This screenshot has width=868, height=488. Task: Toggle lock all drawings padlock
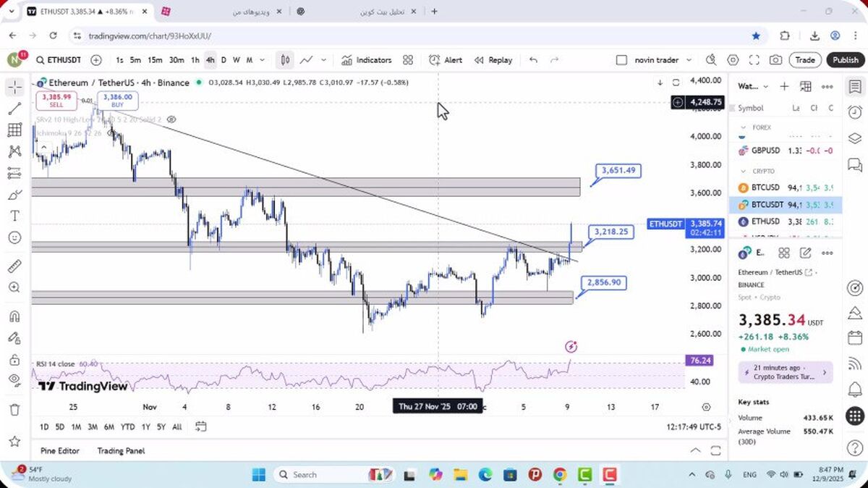pyautogui.click(x=14, y=360)
